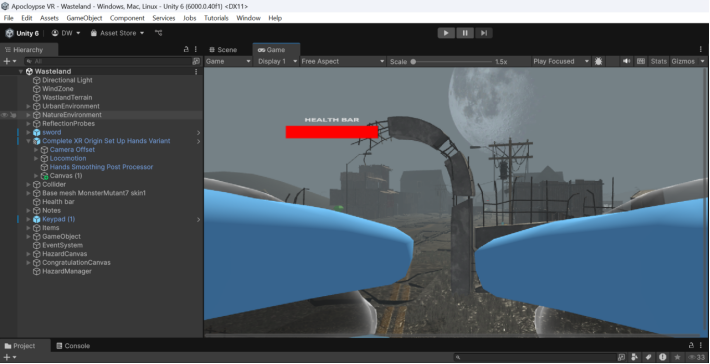Image resolution: width=710 pixels, height=364 pixels.
Task: Click the Step frame button
Action: [484, 33]
